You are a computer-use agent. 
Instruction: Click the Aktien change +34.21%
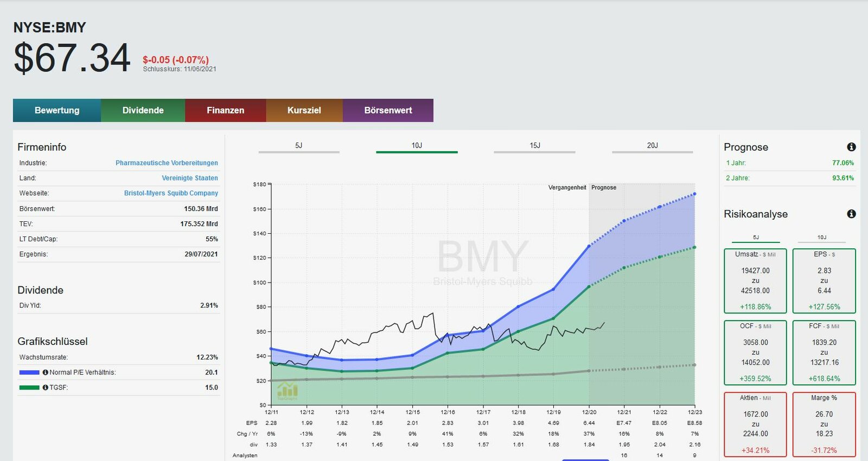tap(755, 450)
